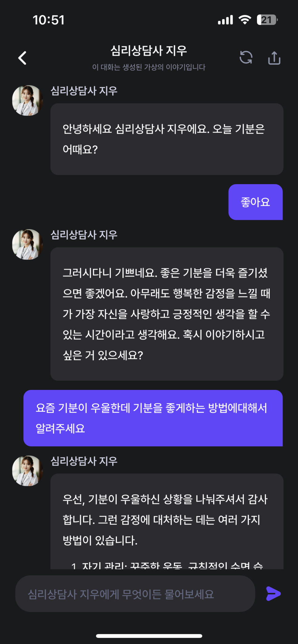Open the share icon
298x644 pixels.
click(274, 58)
